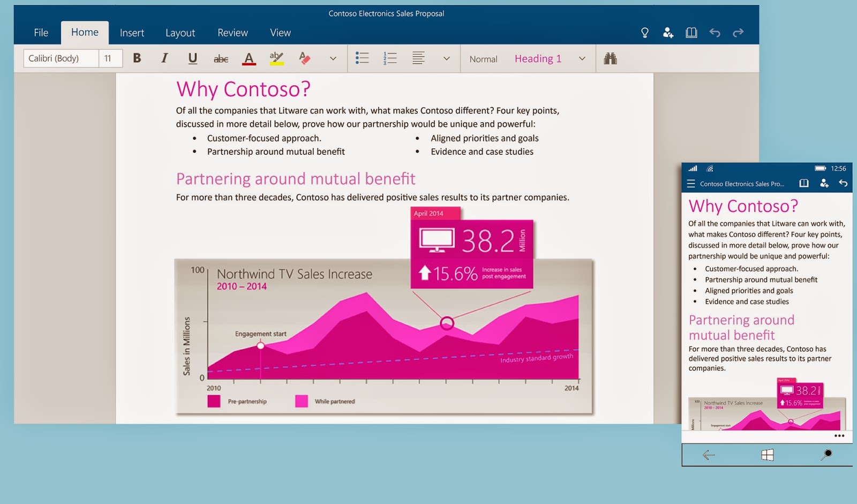Click the Calibri (Body) font name box

point(61,58)
